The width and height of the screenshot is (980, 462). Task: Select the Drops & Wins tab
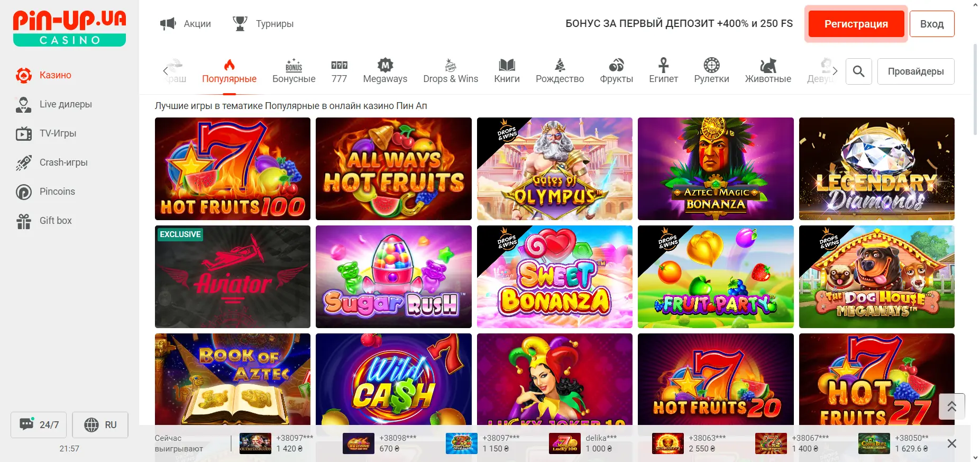[451, 71]
